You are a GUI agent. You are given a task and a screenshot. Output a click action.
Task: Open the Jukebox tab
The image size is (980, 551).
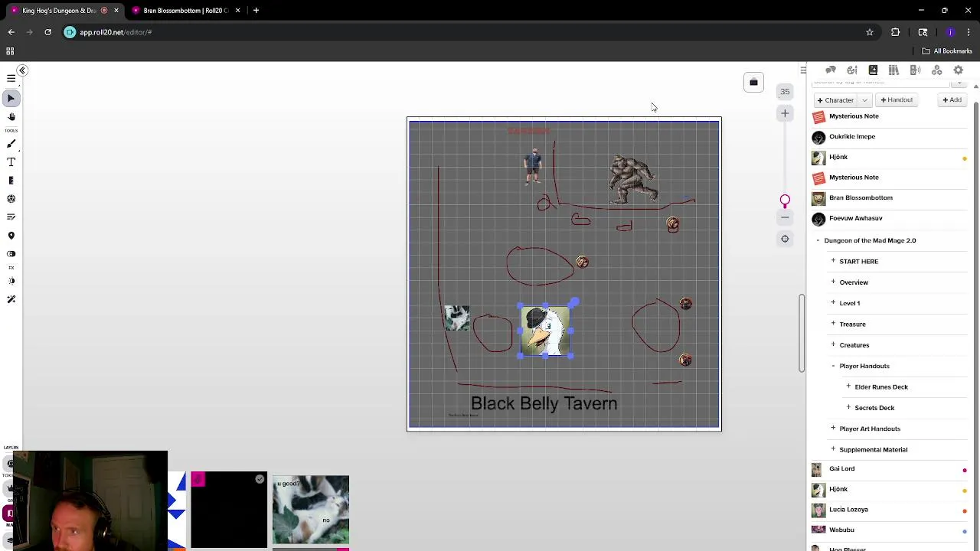(x=915, y=70)
